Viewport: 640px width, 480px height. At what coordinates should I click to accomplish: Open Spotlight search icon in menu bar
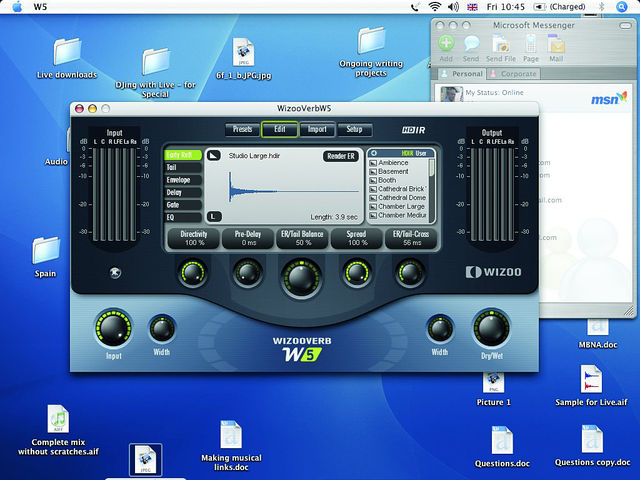point(622,7)
